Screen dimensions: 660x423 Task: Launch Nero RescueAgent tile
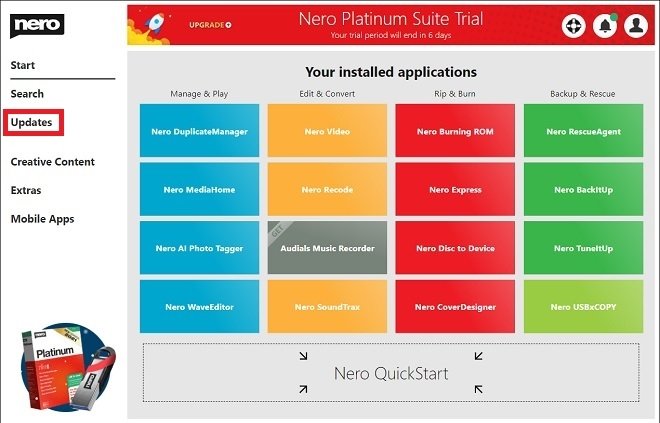pos(583,130)
